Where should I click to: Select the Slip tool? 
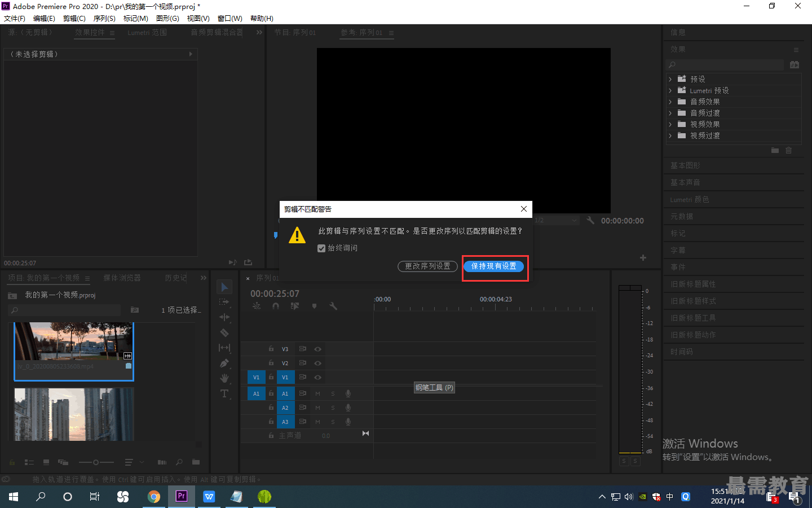(x=224, y=348)
